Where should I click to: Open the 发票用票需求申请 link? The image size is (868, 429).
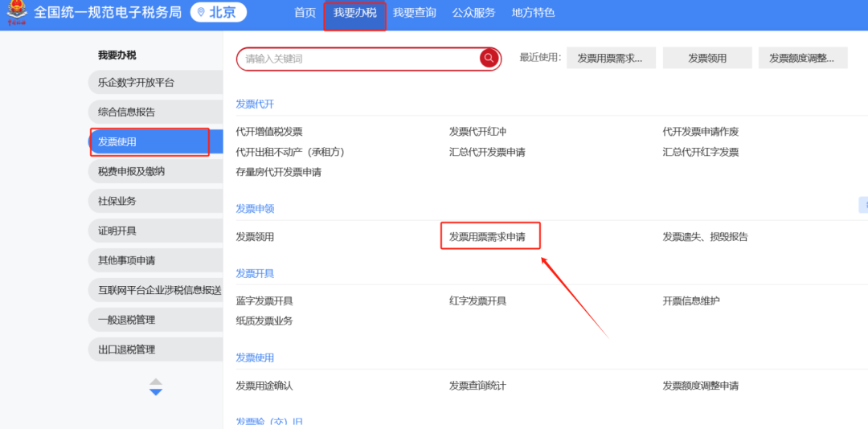[x=487, y=237]
